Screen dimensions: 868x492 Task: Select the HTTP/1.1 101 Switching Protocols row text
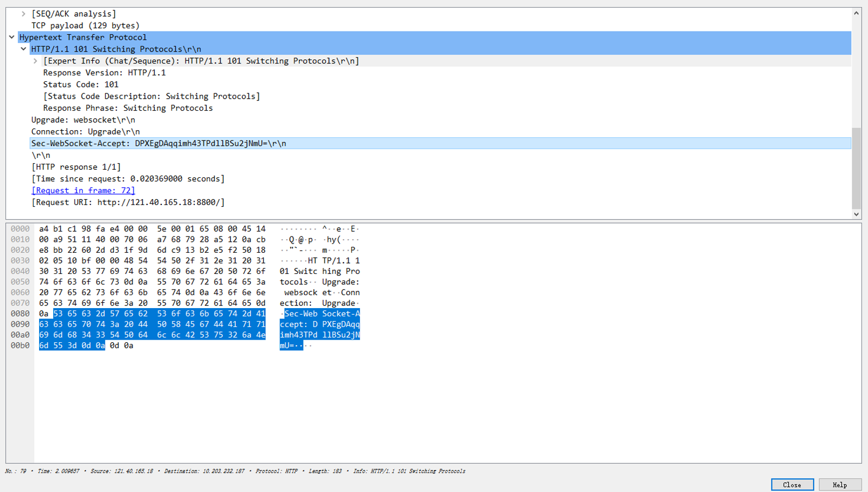click(116, 49)
